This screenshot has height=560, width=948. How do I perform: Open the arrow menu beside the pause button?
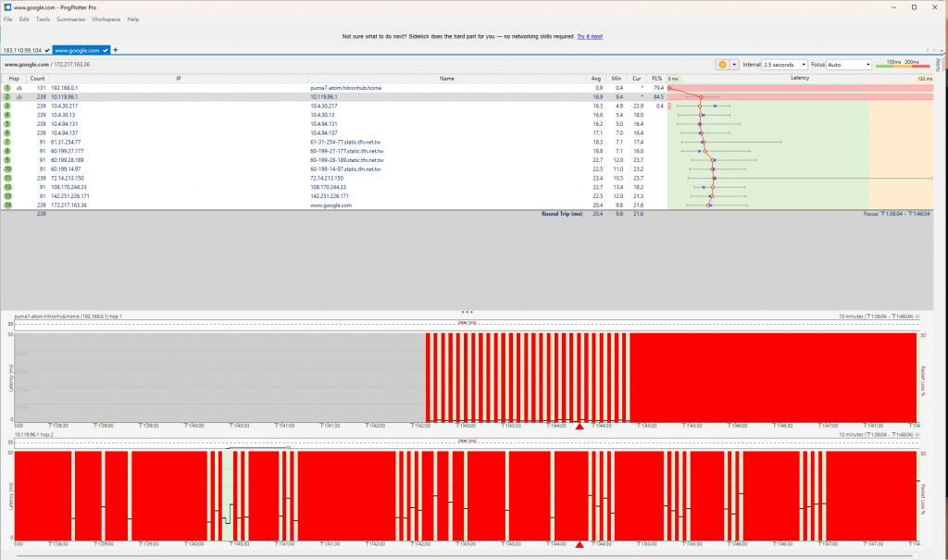tap(734, 64)
